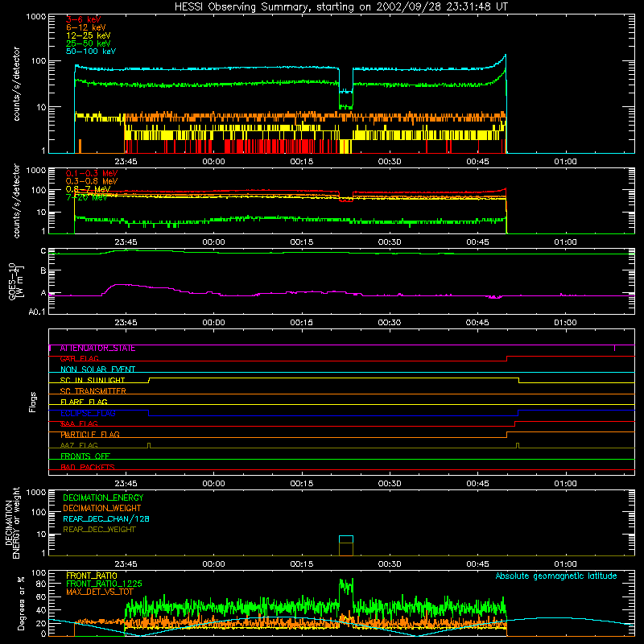
Task: Click the 00:15 tick under the GOES-10 panel
Action: (301, 323)
